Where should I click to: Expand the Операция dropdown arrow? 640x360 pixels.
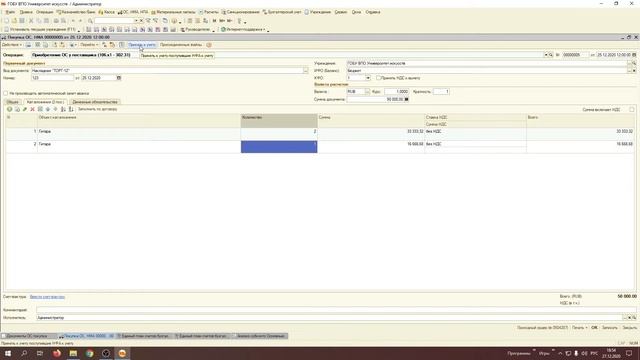click(546, 55)
